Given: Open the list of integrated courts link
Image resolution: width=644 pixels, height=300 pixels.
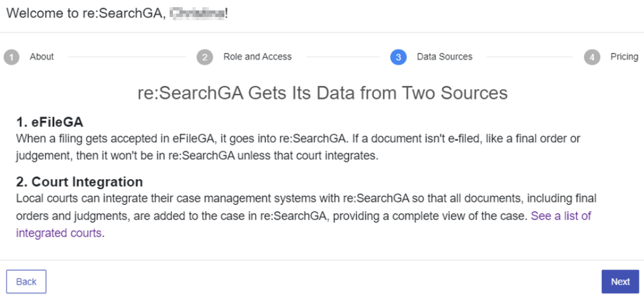Looking at the screenshot, I should pos(560,216).
